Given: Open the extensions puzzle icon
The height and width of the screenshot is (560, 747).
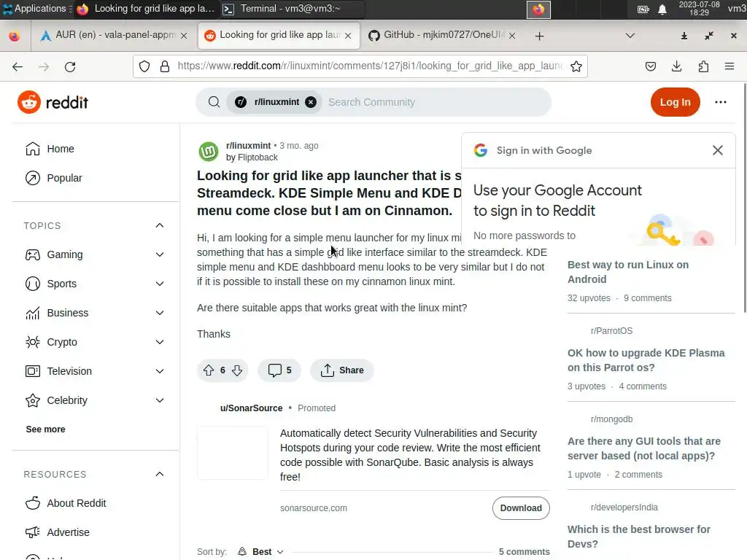Looking at the screenshot, I should click(703, 66).
